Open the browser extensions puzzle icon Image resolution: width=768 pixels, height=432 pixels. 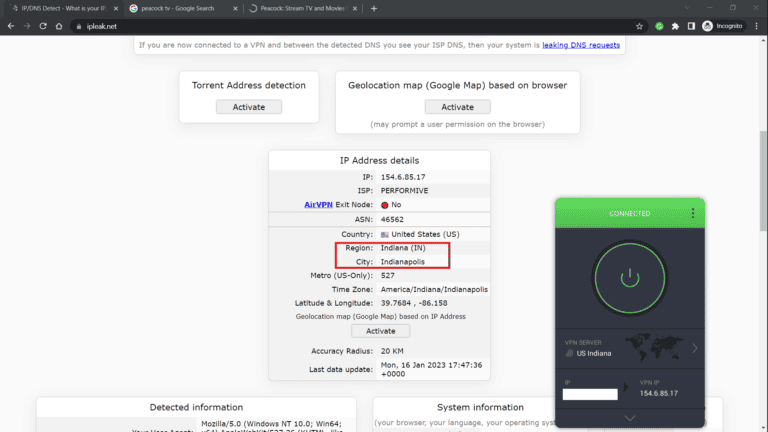tap(676, 26)
